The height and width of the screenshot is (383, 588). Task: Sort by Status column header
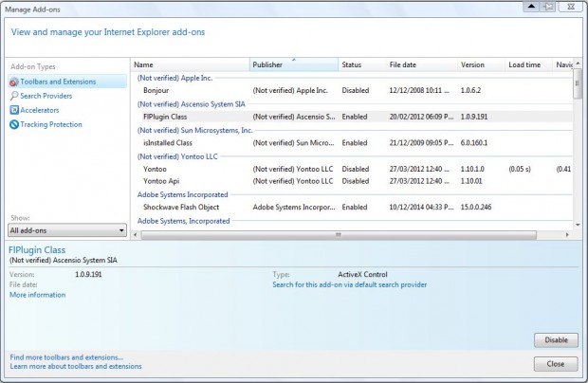[x=362, y=64]
